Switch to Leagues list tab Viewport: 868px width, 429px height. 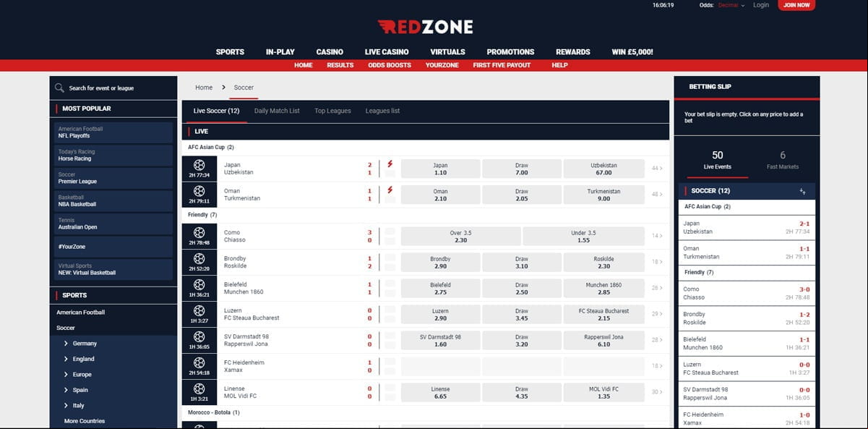pyautogui.click(x=382, y=111)
